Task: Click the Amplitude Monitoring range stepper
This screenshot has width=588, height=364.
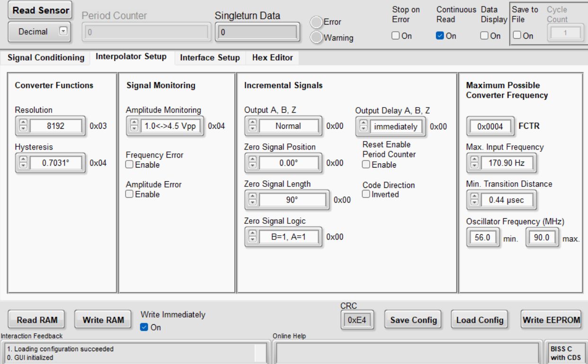Action: (x=134, y=126)
